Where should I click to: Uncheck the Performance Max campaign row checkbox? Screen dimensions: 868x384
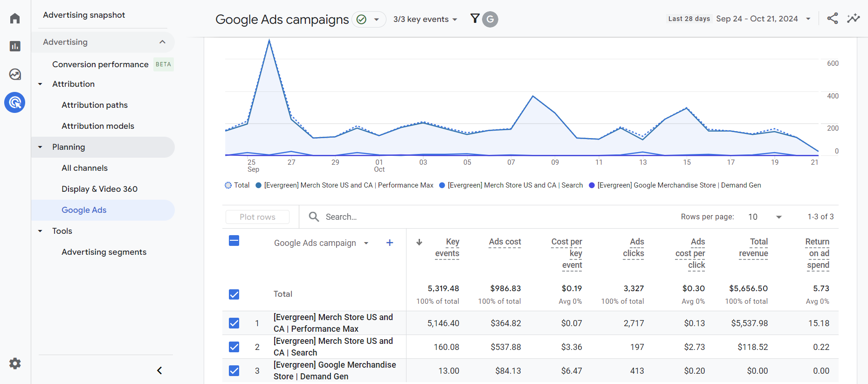234,323
